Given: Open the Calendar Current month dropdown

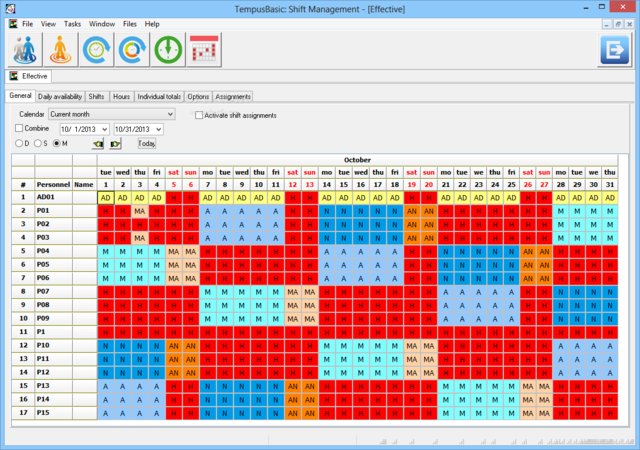Looking at the screenshot, I should click(170, 115).
